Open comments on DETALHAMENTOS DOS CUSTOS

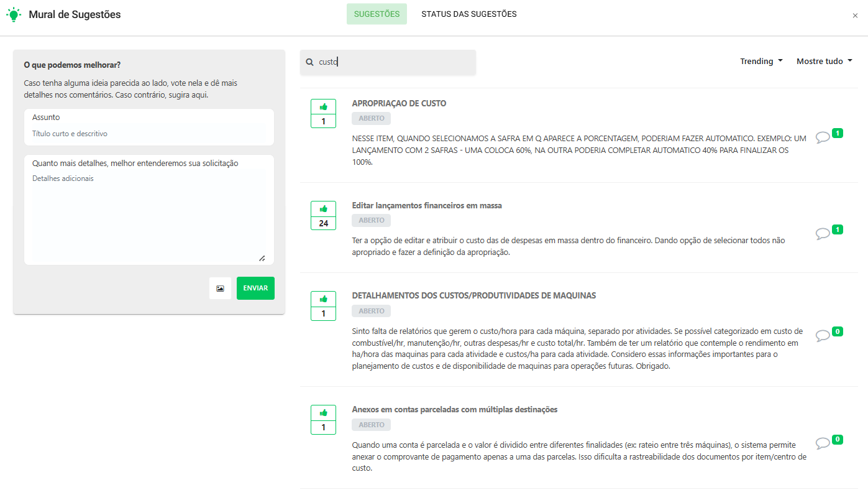[x=823, y=336]
